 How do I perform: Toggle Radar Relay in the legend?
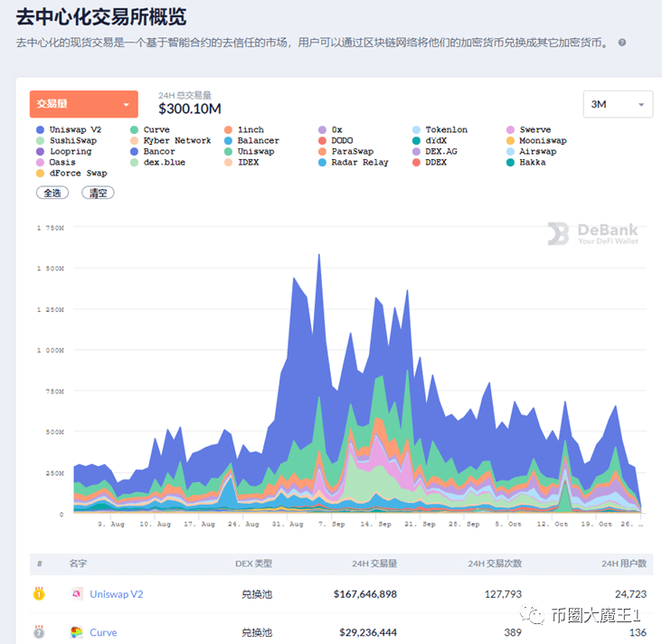coord(353,162)
